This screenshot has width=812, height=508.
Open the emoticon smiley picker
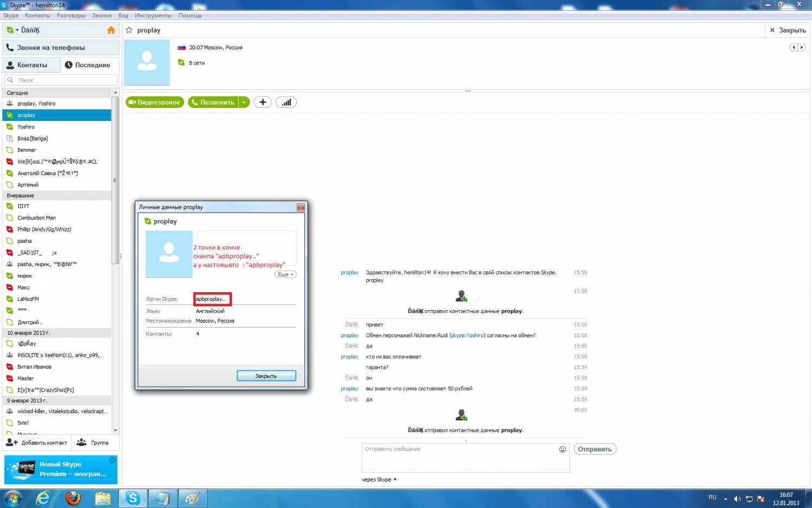562,449
